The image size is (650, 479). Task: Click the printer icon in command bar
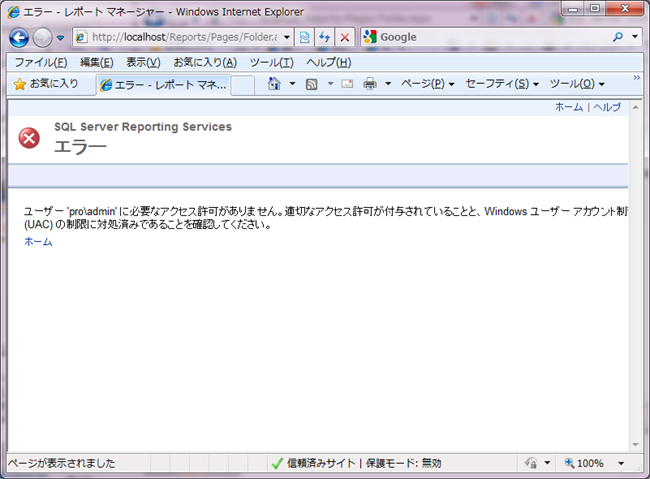coord(370,84)
